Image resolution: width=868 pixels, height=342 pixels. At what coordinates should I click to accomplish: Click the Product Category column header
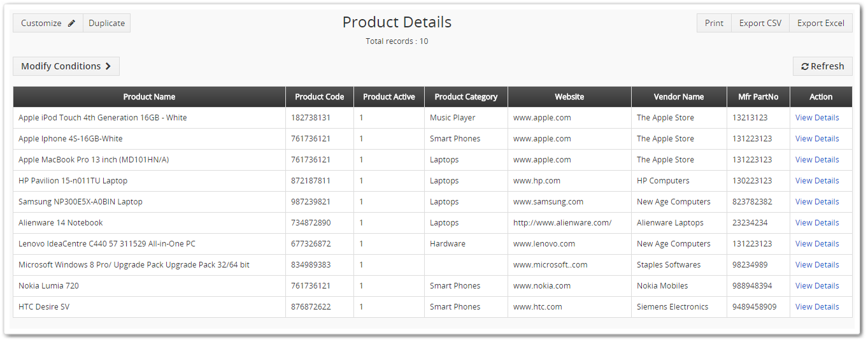[466, 97]
